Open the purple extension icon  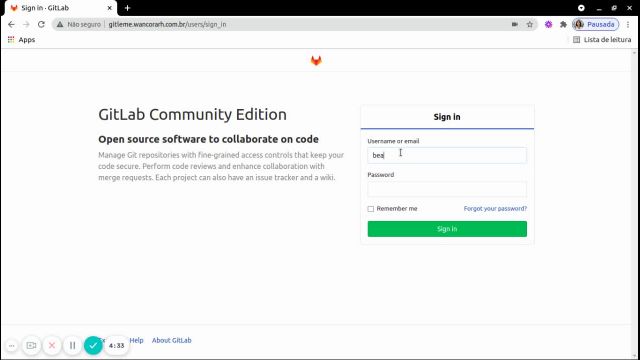[549, 24]
